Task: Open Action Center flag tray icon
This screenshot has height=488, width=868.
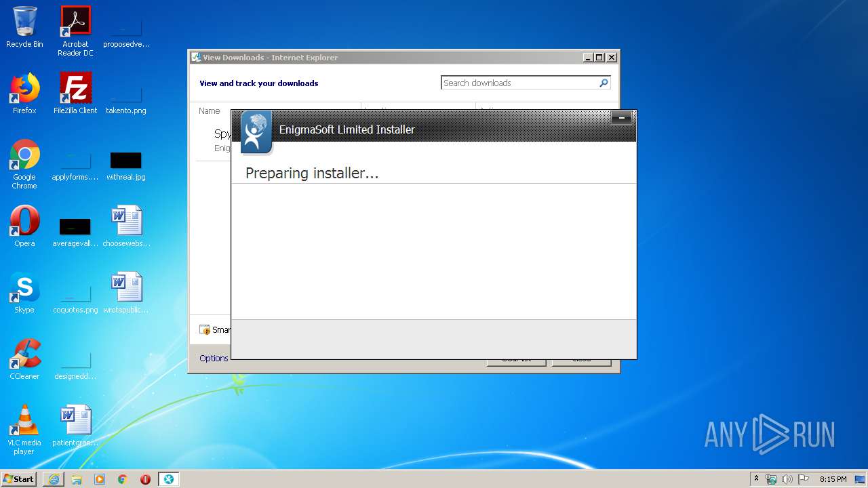Action: point(804,479)
